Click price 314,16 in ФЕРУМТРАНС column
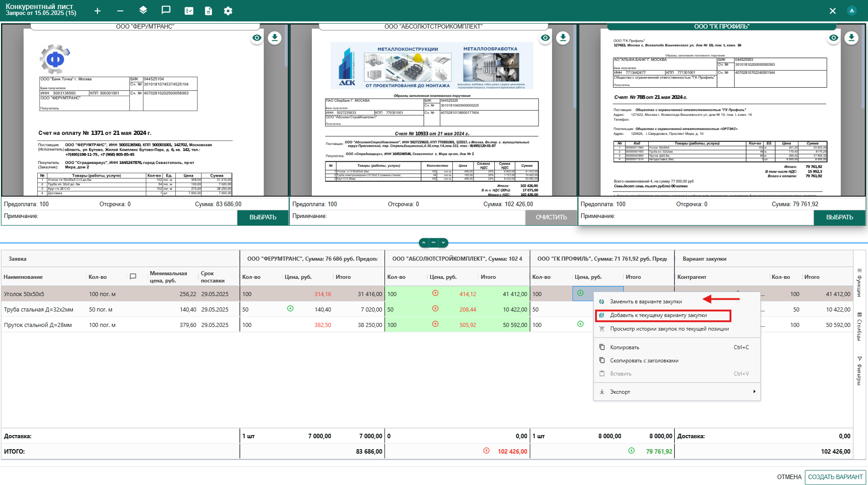Viewport: 868px width, 485px height. pos(323,294)
